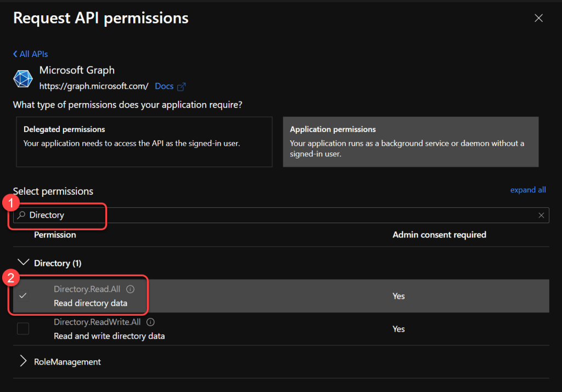
Task: Click the external link icon beside Docs
Action: (x=181, y=87)
